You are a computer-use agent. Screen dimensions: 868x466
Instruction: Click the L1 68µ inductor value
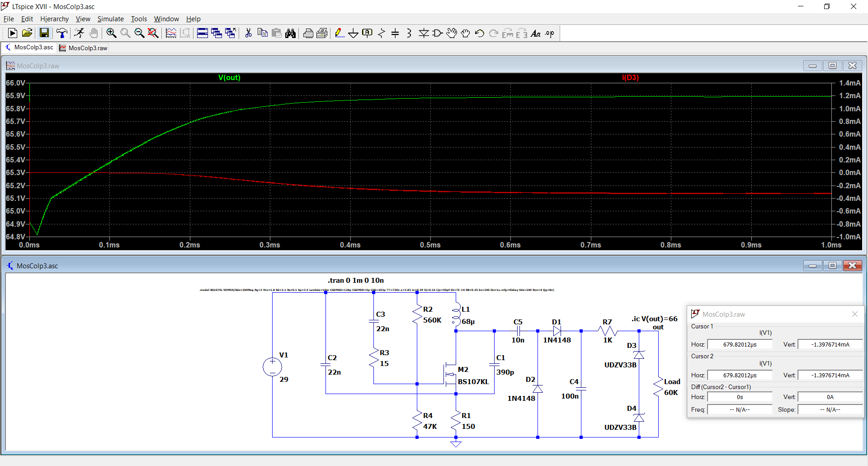click(468, 321)
